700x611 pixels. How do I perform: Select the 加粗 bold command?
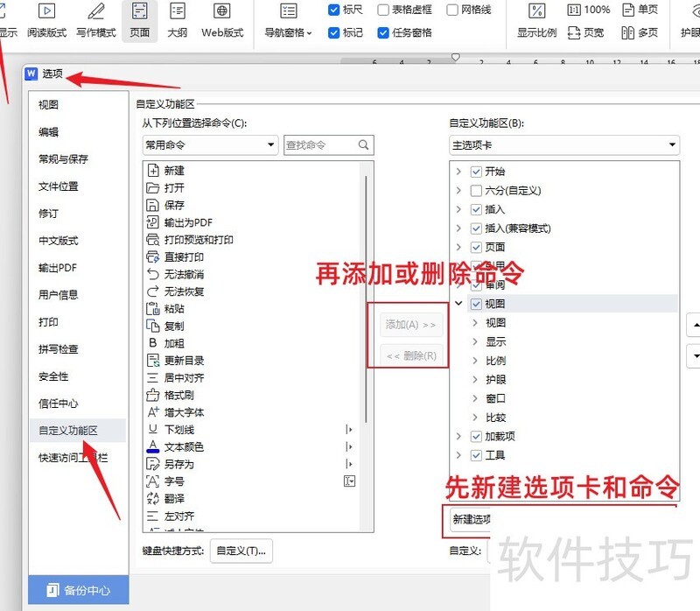pos(252,343)
